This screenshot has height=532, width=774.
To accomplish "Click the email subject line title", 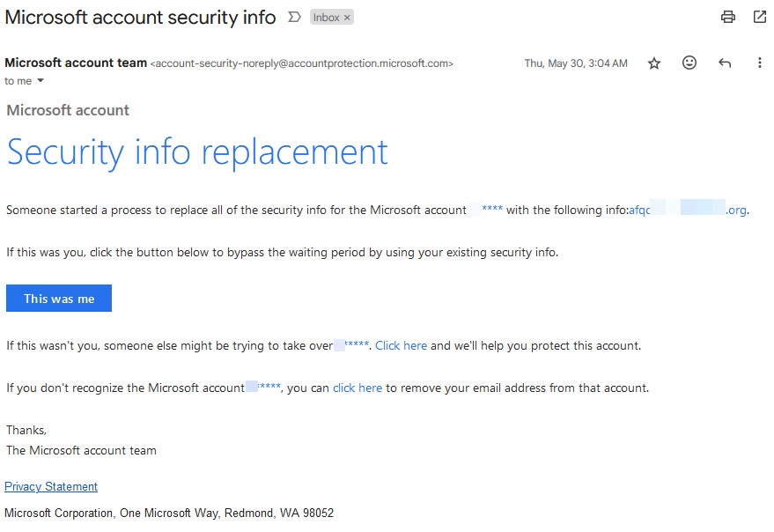I will click(141, 18).
